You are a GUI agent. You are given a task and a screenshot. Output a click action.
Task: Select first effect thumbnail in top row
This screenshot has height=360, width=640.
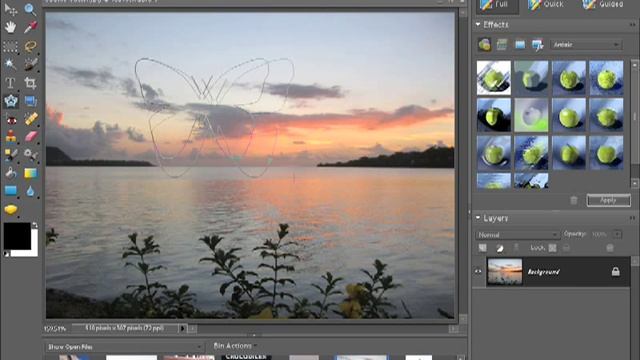pyautogui.click(x=493, y=78)
